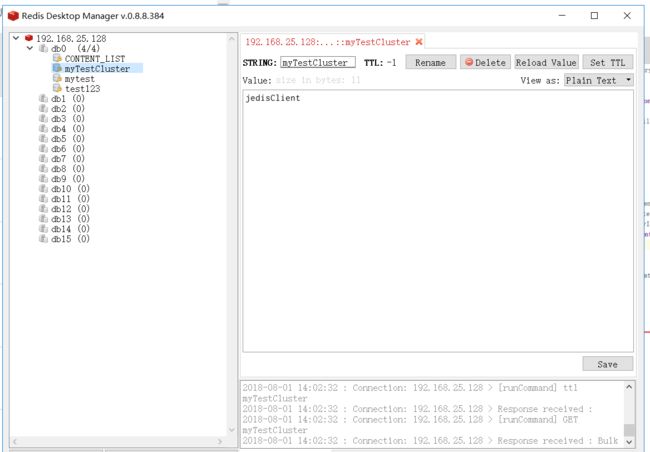The width and height of the screenshot is (650, 452).
Task: Click into the value editor containing jedisClient
Action: pyautogui.click(x=438, y=221)
